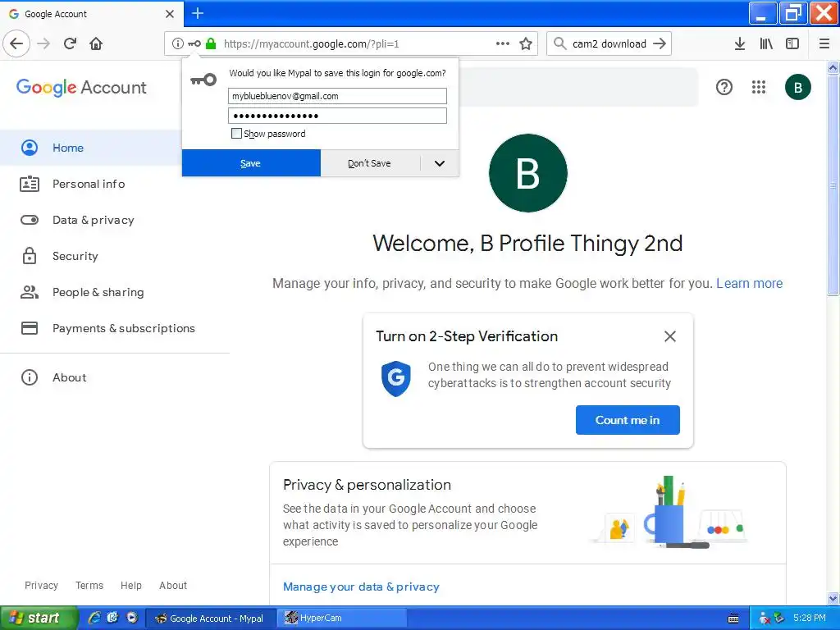
Task: Launch Internet Explorer from quick launch
Action: [x=94, y=618]
